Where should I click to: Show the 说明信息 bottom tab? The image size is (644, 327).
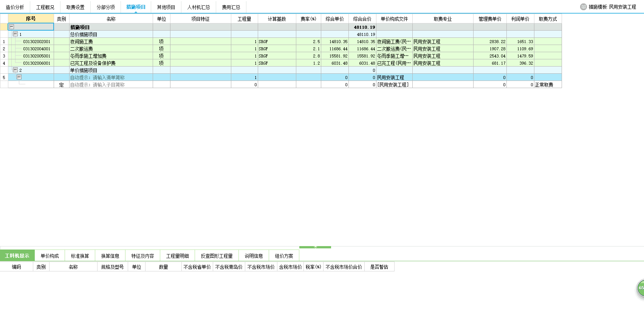point(254,256)
